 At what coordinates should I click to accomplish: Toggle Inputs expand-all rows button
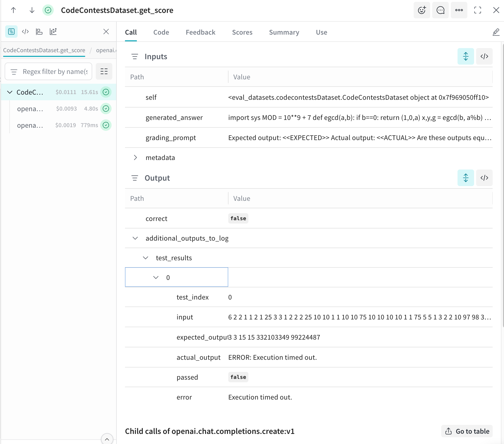(466, 56)
